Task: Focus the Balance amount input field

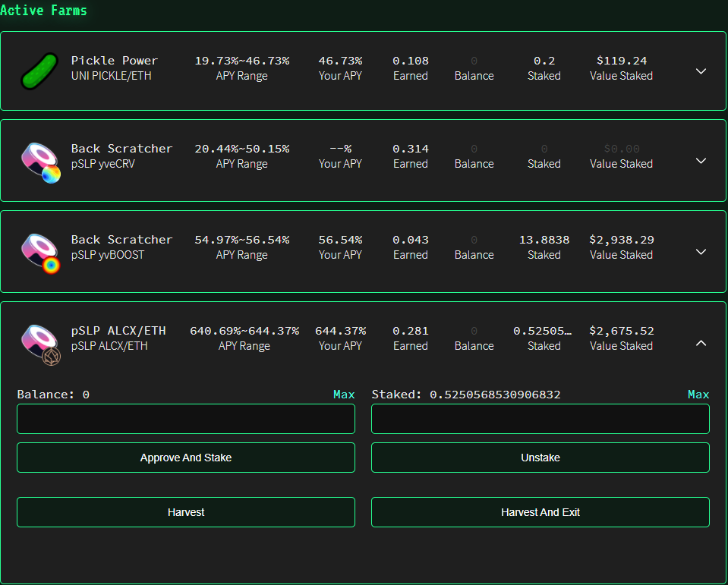Action: 186,419
